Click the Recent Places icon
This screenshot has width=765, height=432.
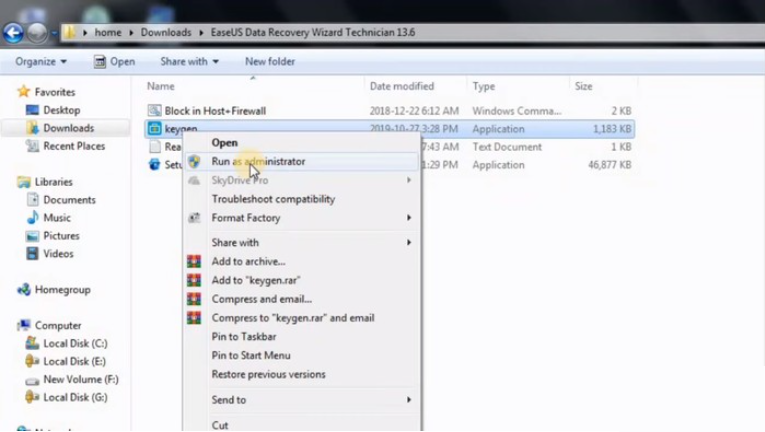pos(32,146)
